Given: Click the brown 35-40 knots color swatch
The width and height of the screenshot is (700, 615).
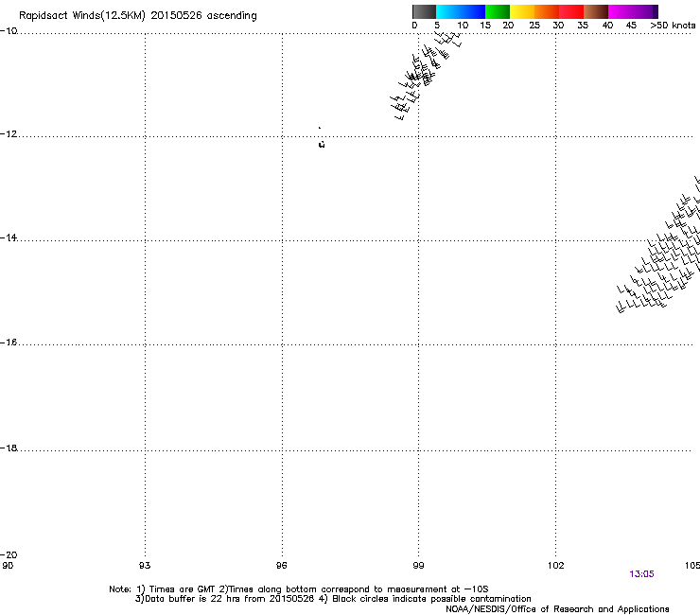Looking at the screenshot, I should pyautogui.click(x=596, y=11).
